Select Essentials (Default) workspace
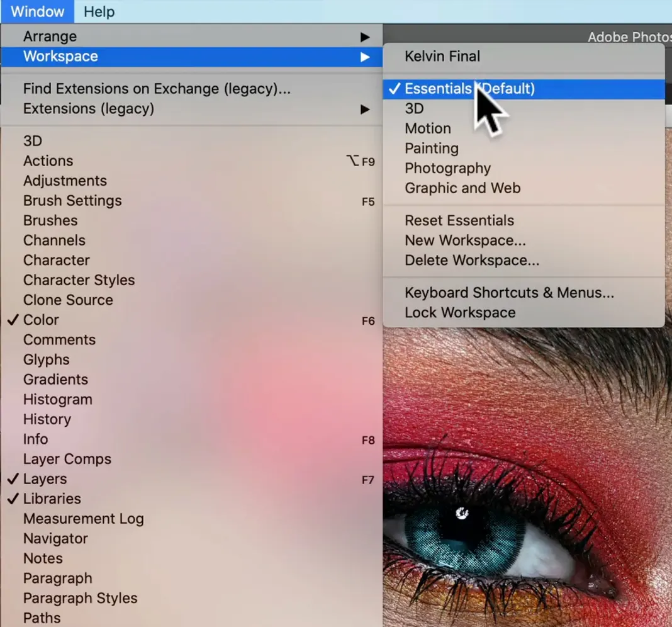This screenshot has height=627, width=672. pos(524,89)
